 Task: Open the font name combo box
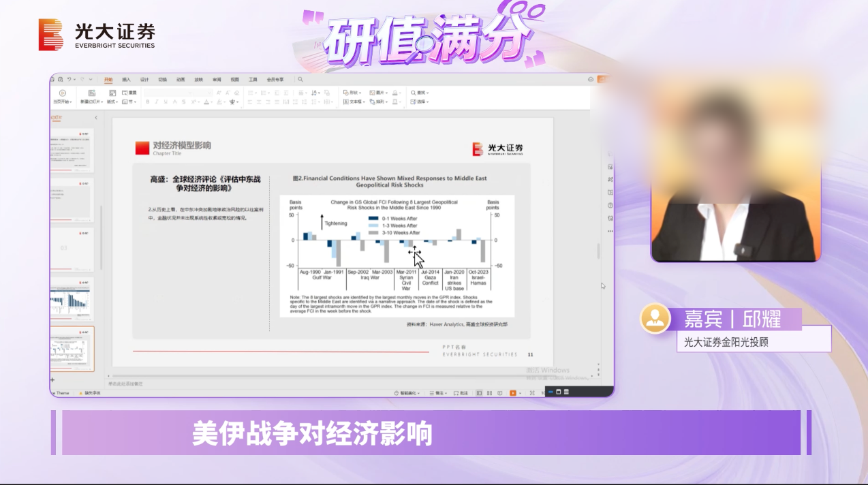click(169, 93)
